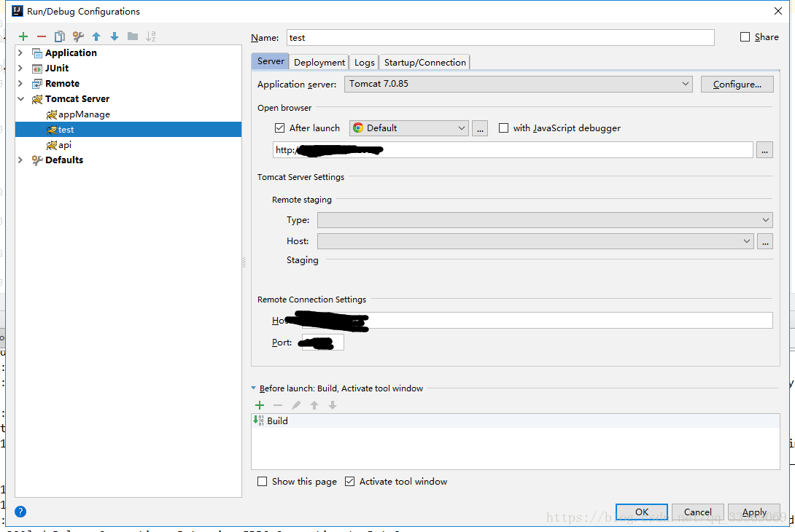
Task: Open Remote staging Type dropdown
Action: pos(545,220)
